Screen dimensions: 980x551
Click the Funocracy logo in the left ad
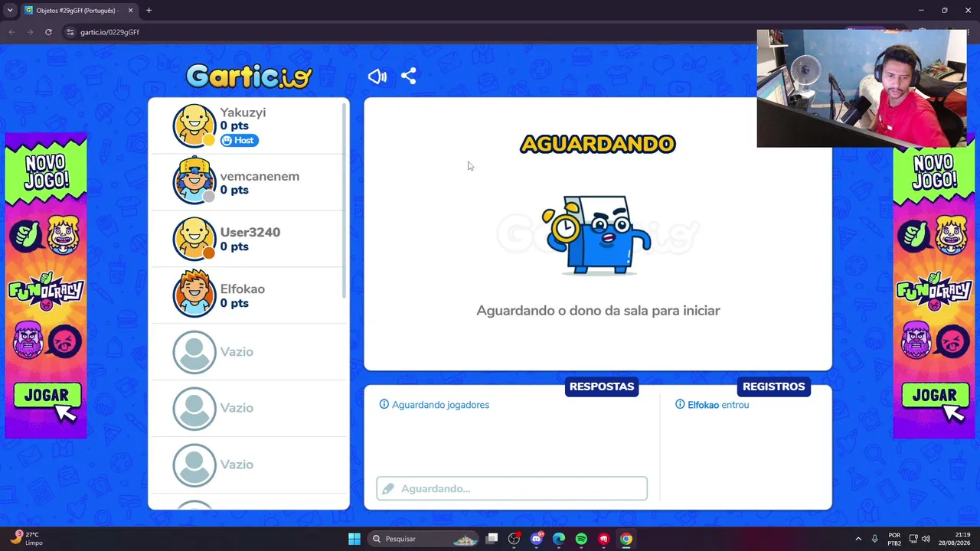[46, 292]
